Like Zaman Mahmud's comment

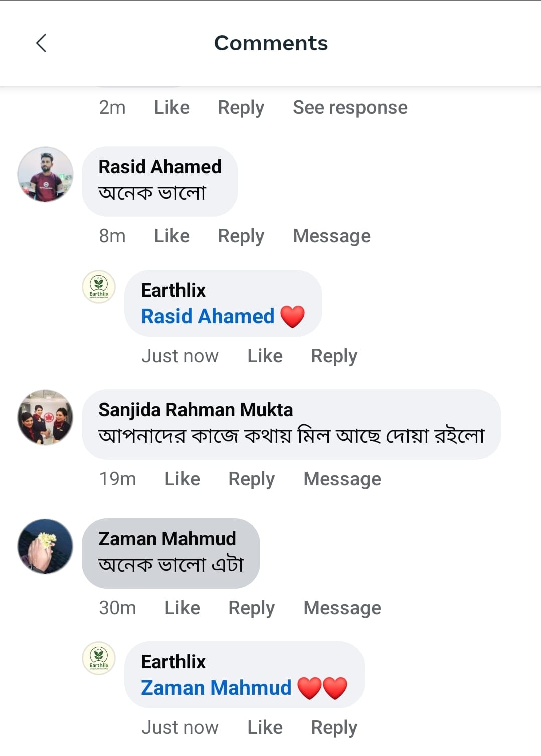tap(182, 608)
